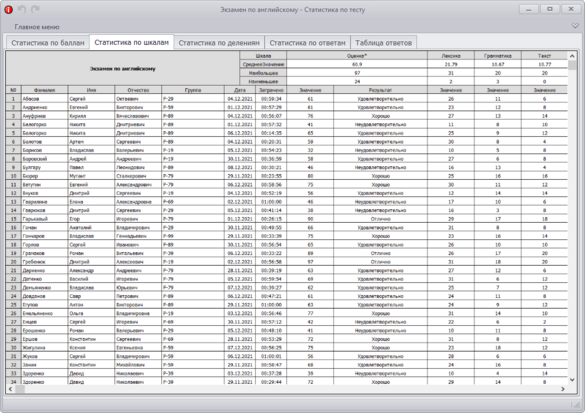Click the vertical scrollbar up arrow
This screenshot has height=413, width=585.
[572, 56]
